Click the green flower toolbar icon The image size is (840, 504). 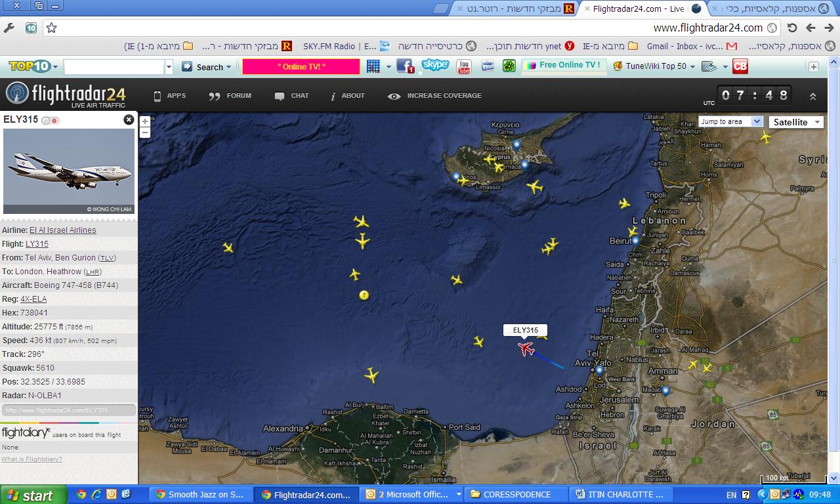pyautogui.click(x=509, y=66)
